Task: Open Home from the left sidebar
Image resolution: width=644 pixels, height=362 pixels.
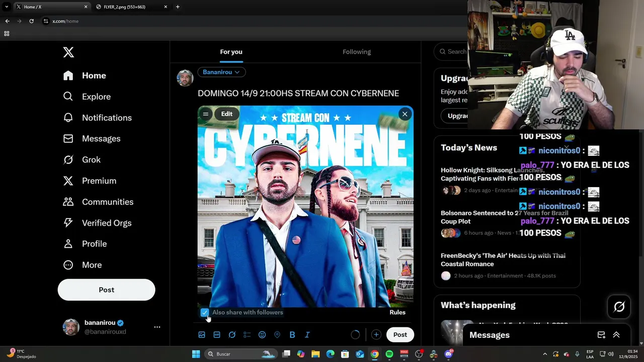Action: (x=85, y=75)
